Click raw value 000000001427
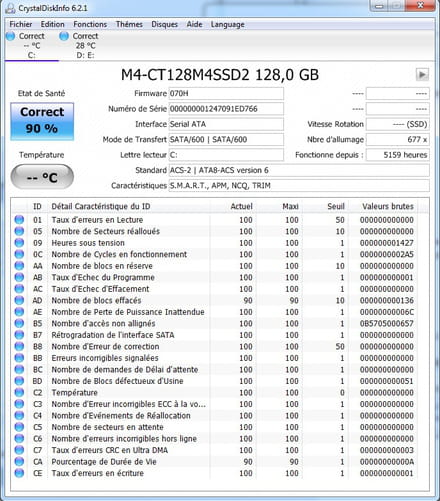 (x=387, y=243)
